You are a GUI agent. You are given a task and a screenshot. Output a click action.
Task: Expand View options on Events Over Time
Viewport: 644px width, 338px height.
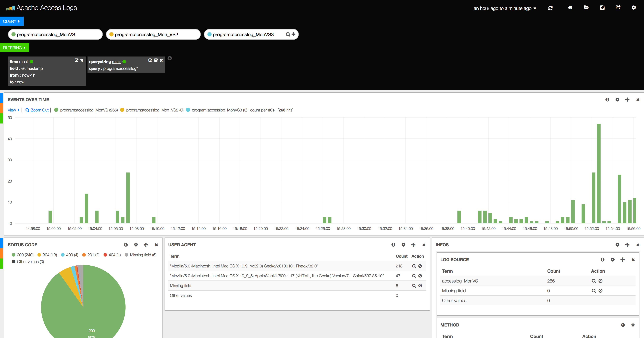13,110
